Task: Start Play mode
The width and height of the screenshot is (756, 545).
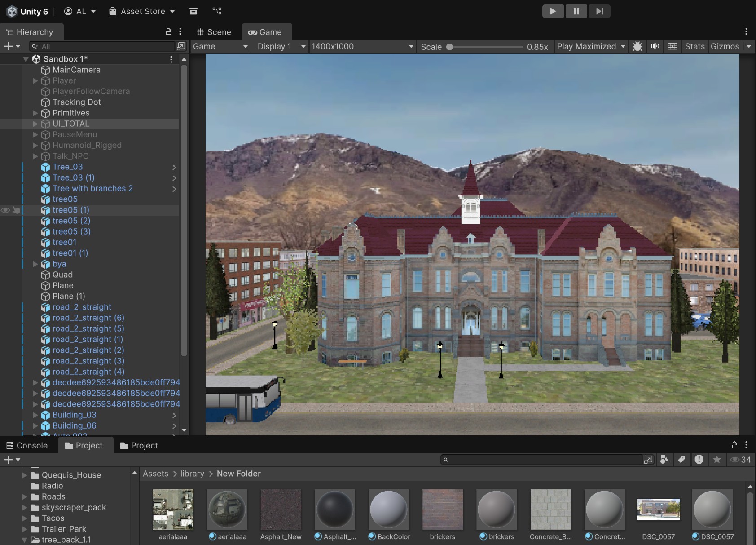Action: click(x=553, y=11)
